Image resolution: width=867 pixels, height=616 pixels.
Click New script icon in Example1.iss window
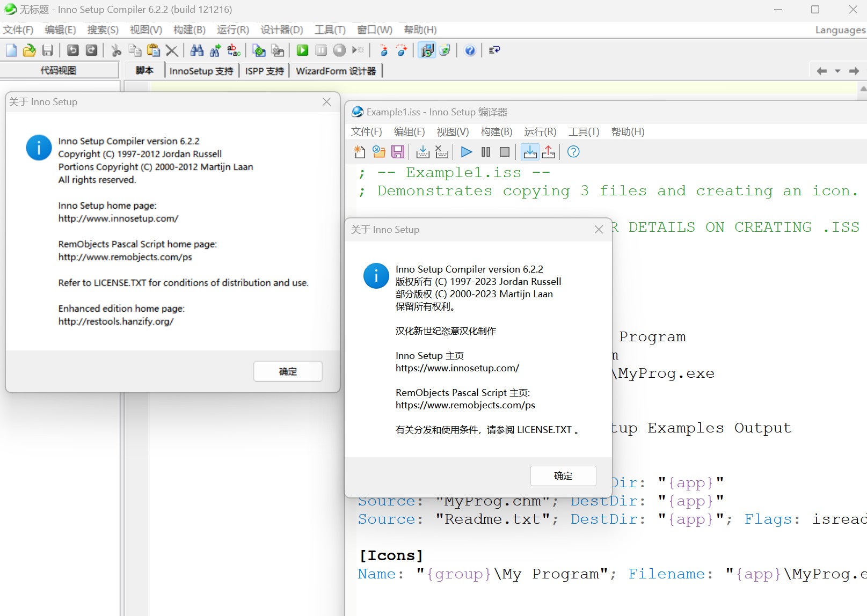(x=360, y=152)
